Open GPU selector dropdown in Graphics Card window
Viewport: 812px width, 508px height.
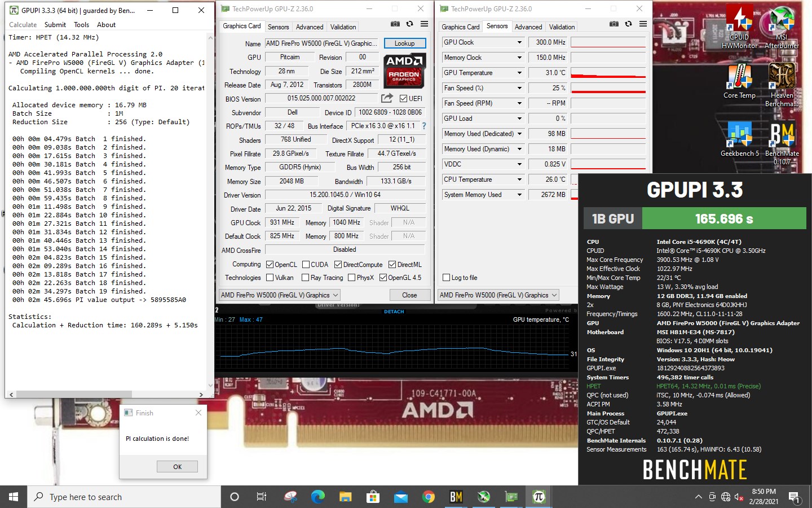pyautogui.click(x=280, y=295)
